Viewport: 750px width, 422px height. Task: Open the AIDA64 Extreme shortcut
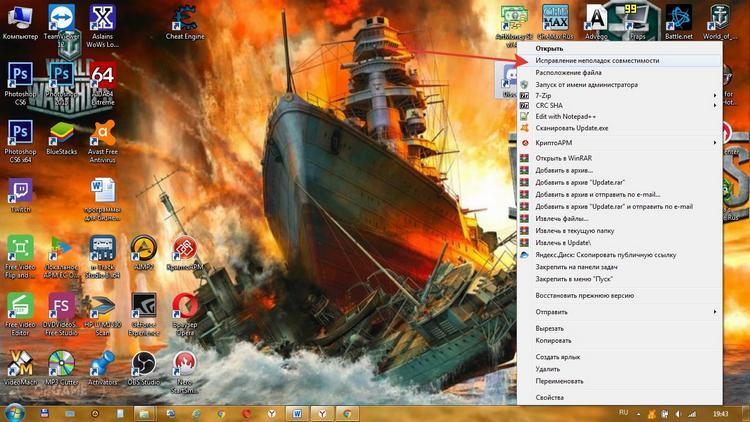(x=102, y=84)
